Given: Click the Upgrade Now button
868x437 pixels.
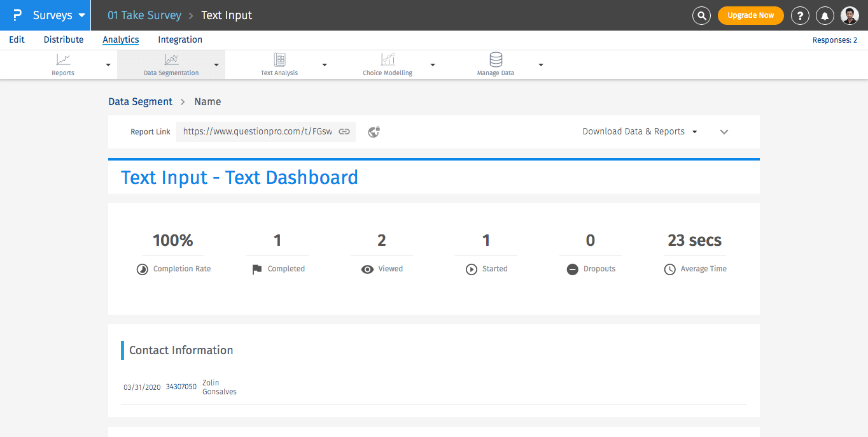Looking at the screenshot, I should pos(750,15).
